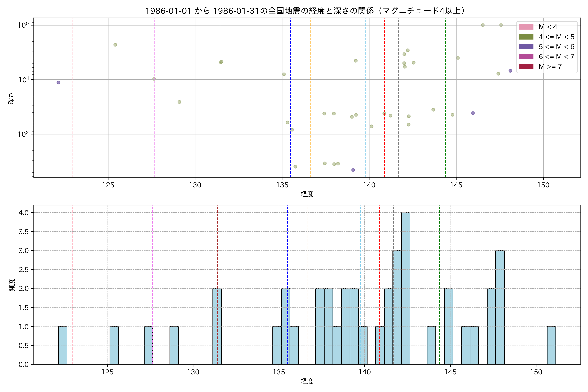Viewport: 588px width, 392px height.
Task: Click the rightmost histogram bar near longitude 151
Action: tap(551, 345)
